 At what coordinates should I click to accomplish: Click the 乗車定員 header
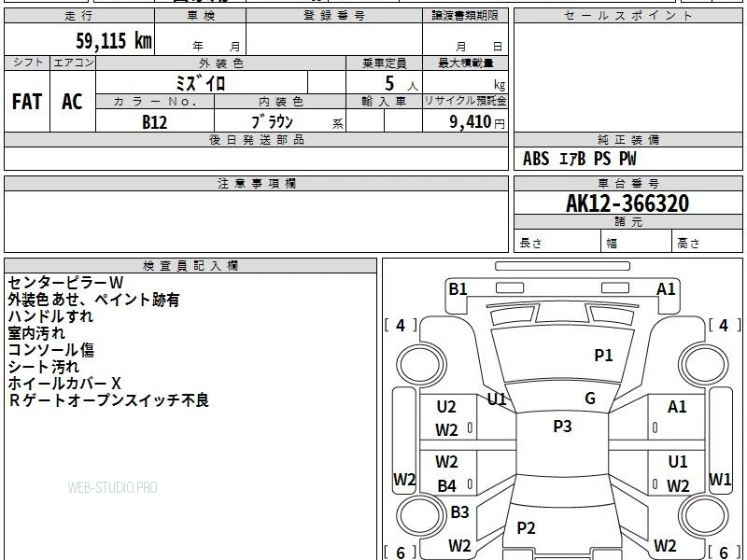[384, 63]
